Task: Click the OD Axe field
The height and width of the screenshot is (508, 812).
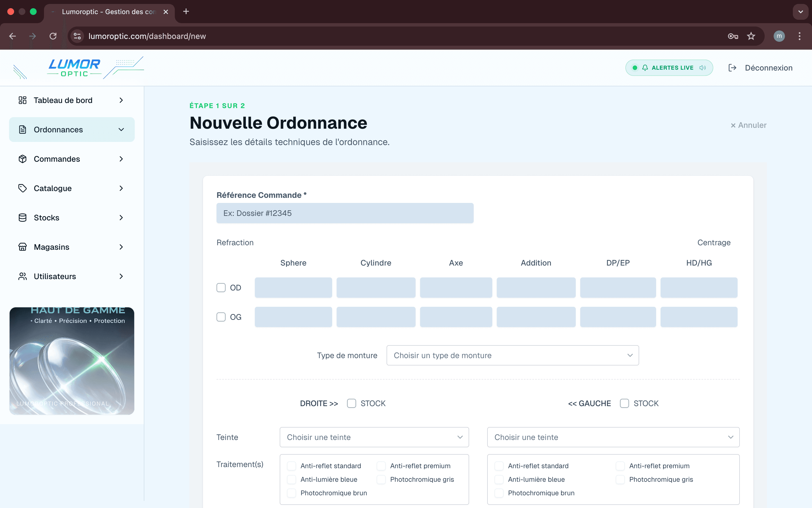Action: click(456, 288)
